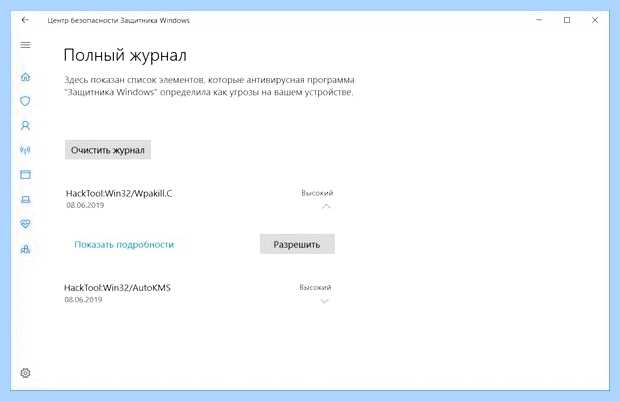Select HackTool:Win32/AutoKMS threat name
Screen dimensions: 620x401
click(x=117, y=288)
